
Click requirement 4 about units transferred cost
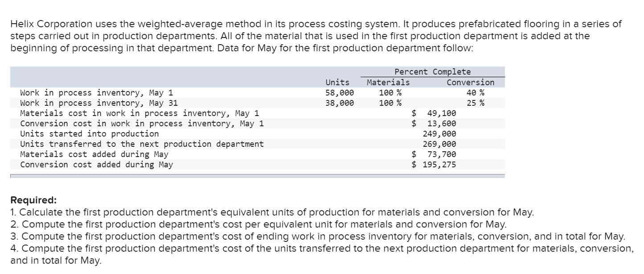tap(322, 254)
